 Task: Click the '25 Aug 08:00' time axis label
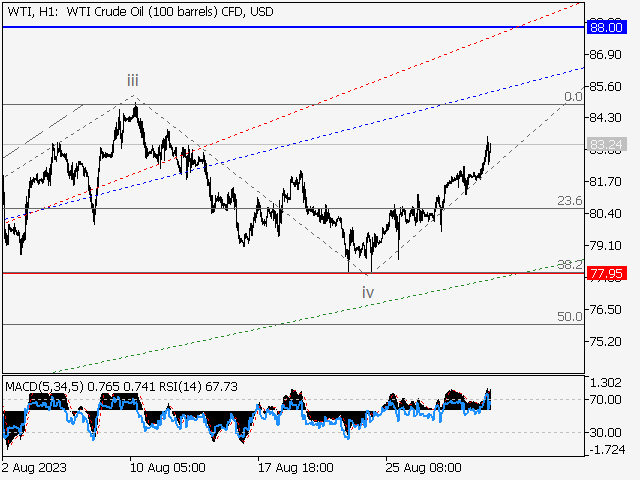pyautogui.click(x=424, y=467)
